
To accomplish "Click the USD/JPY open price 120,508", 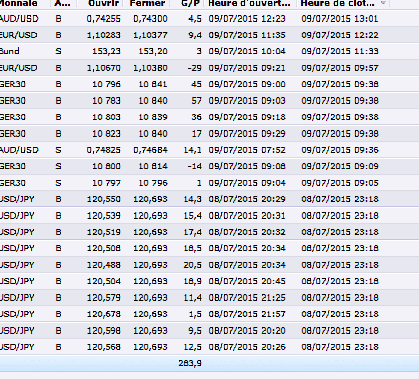I will tap(104, 248).
